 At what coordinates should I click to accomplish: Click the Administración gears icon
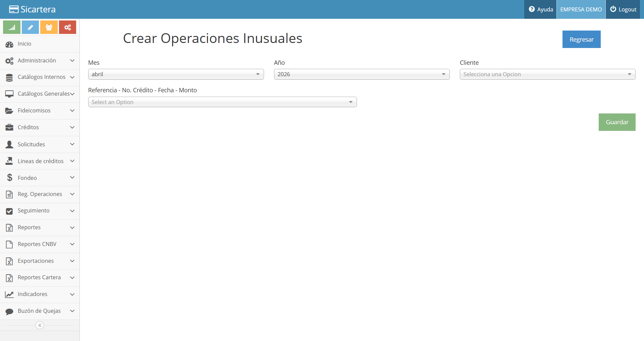(9, 61)
